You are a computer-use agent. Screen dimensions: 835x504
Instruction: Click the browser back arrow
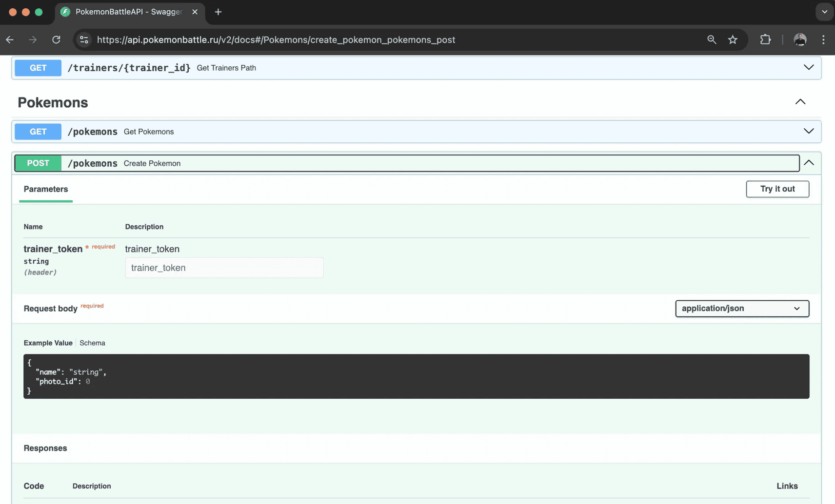10,39
